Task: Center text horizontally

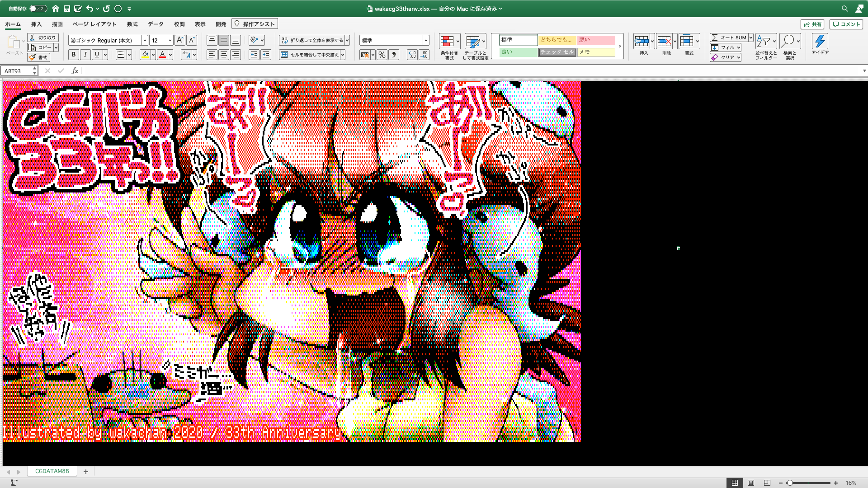Action: (223, 55)
